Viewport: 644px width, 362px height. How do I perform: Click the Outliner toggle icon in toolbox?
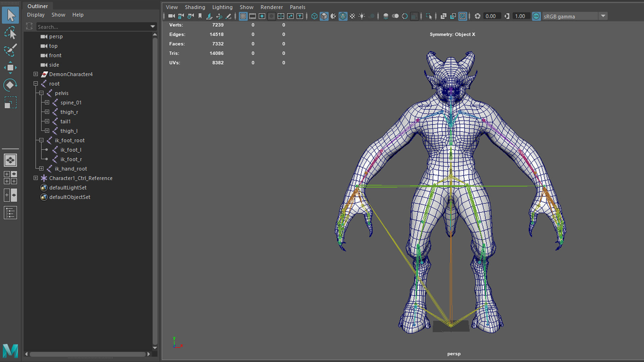click(x=10, y=213)
